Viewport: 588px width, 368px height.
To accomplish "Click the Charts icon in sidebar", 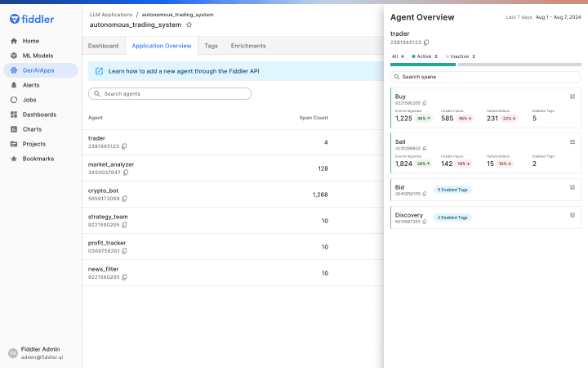I will point(14,129).
